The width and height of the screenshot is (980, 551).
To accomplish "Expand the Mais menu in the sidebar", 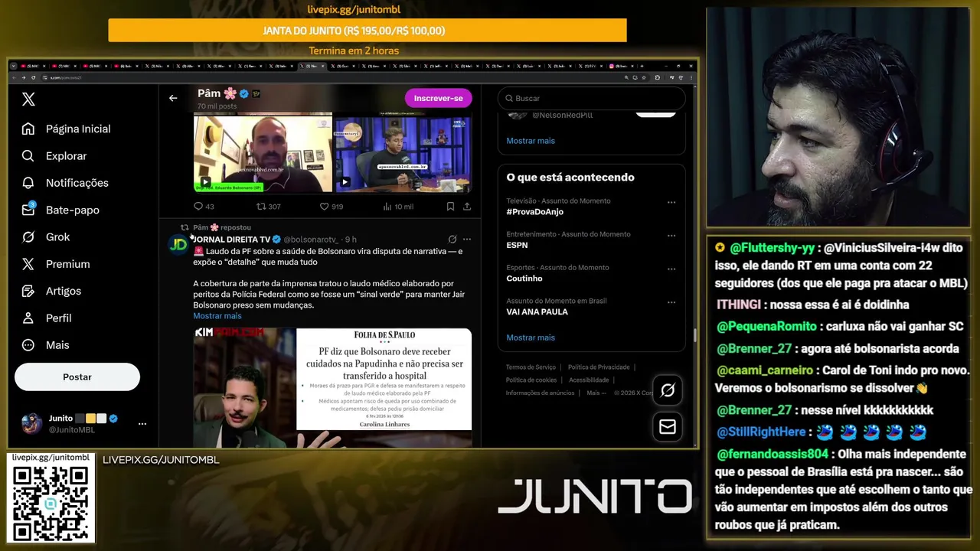I will click(x=45, y=345).
